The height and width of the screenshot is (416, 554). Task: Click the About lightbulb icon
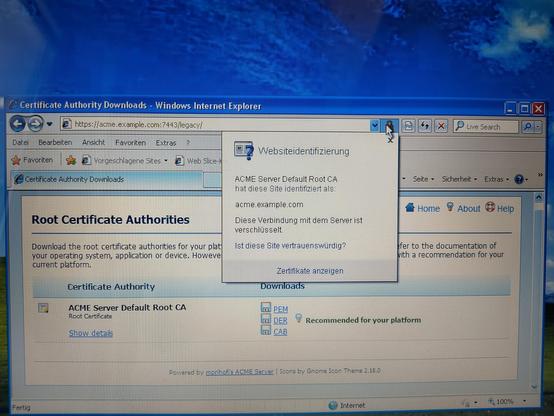450,207
